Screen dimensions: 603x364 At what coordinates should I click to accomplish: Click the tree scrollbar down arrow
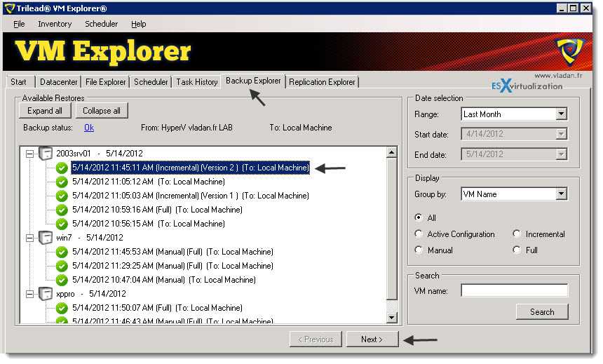pyautogui.click(x=391, y=318)
